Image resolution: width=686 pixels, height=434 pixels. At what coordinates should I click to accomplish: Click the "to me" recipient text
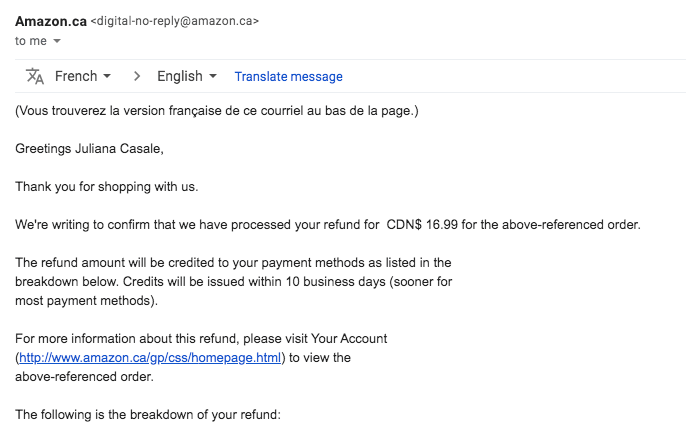(x=31, y=41)
